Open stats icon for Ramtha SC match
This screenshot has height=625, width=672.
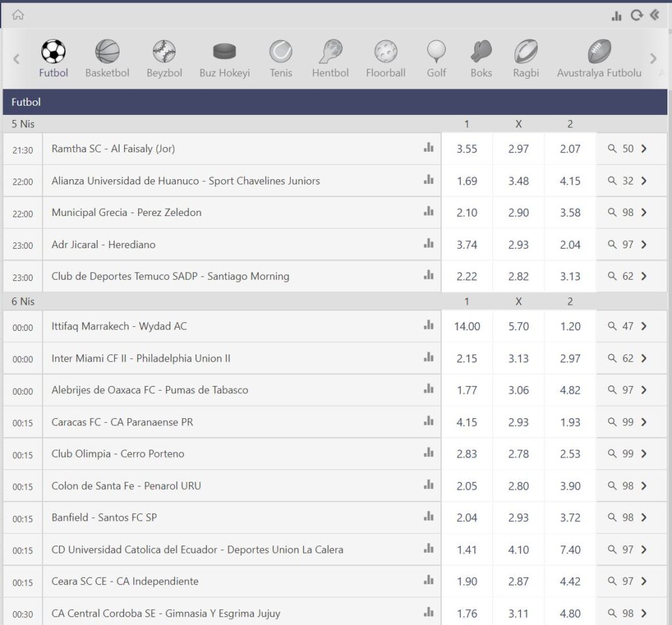(x=429, y=148)
